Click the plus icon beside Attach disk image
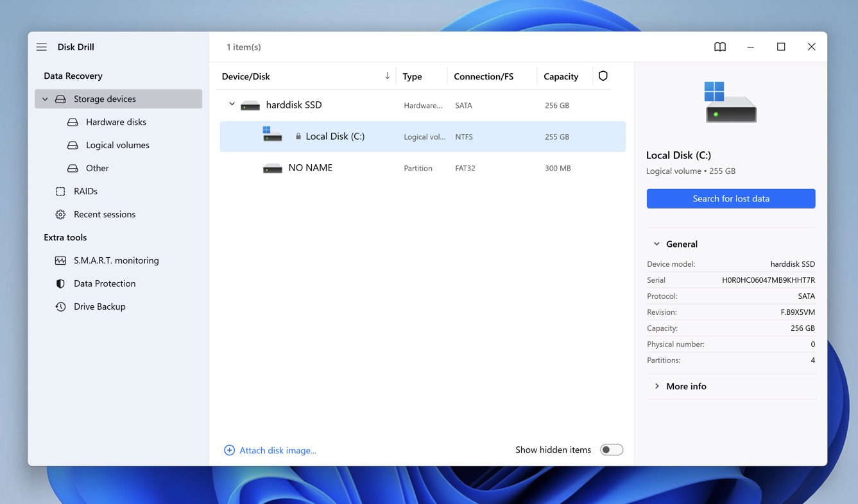This screenshot has height=504, width=858. [229, 450]
